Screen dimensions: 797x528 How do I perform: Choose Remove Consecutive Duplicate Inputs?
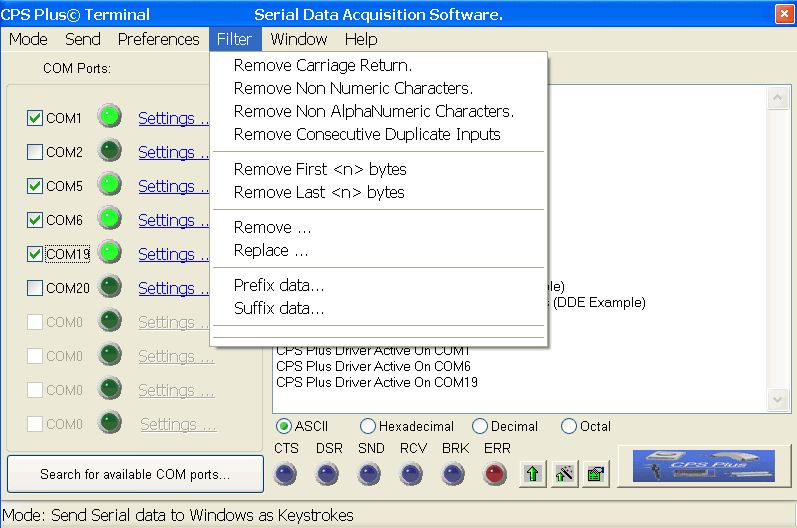379,134
